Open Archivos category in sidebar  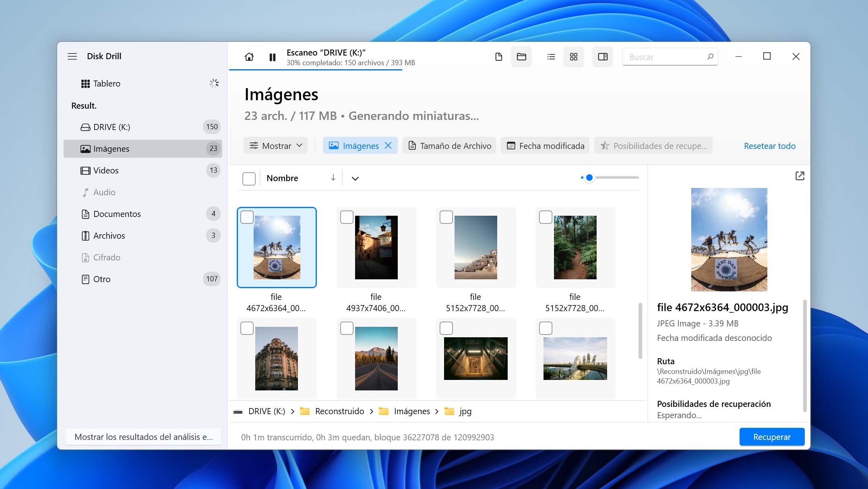pos(143,236)
